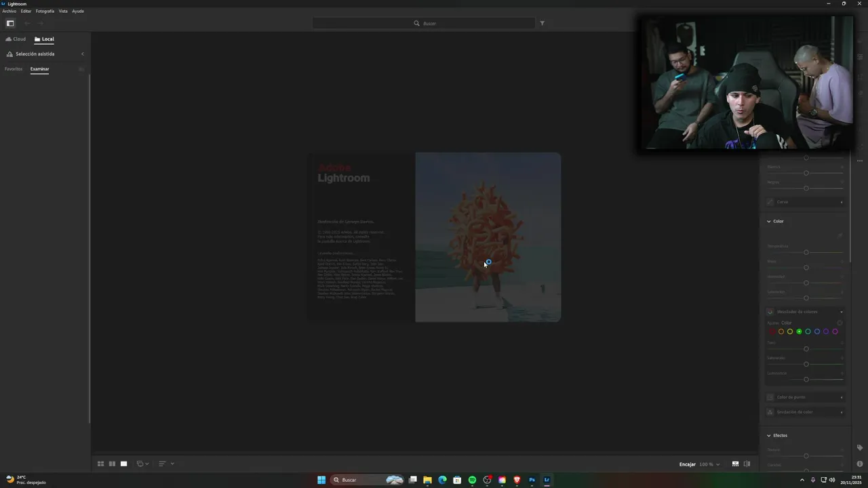Expand the Gradación de color arrow
This screenshot has height=488, width=868.
tap(842, 412)
